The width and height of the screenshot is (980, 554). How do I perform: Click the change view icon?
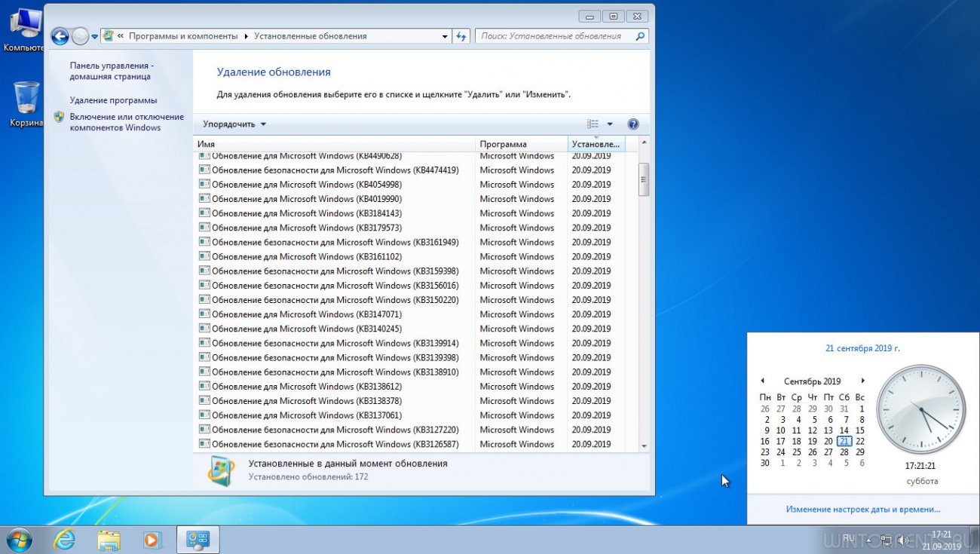(593, 124)
